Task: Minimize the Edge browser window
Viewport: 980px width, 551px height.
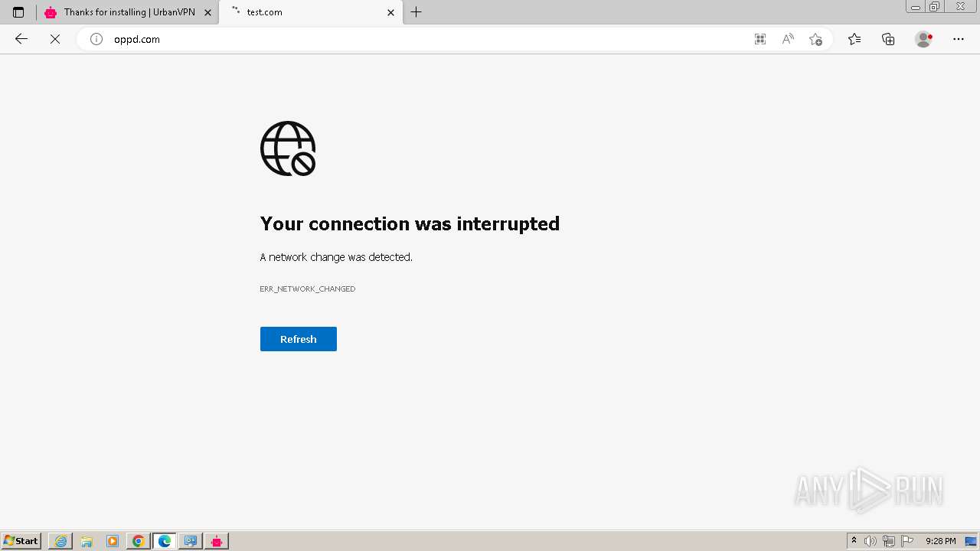Action: pyautogui.click(x=916, y=7)
